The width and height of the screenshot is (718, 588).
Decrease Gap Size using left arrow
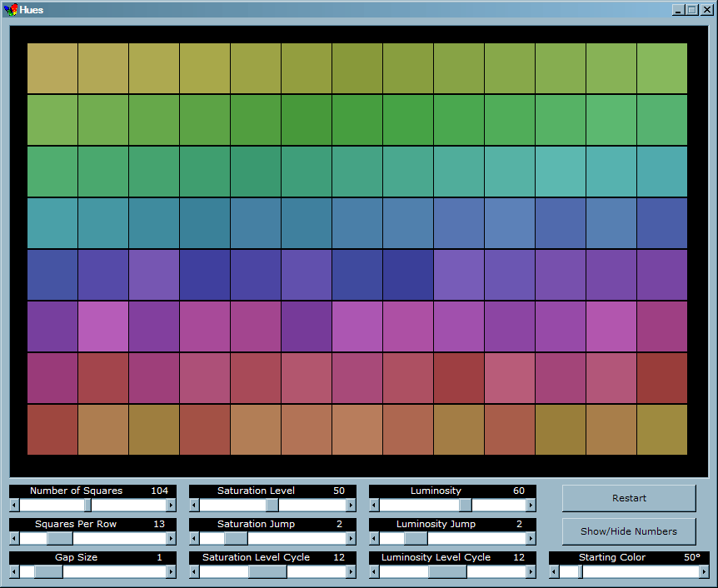pos(15,571)
